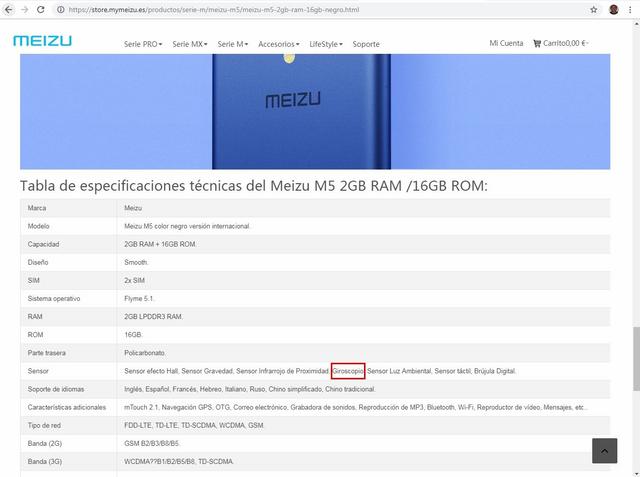Image resolution: width=640 pixels, height=477 pixels.
Task: Click the 'Tipo de red' label
Action: click(x=44, y=425)
